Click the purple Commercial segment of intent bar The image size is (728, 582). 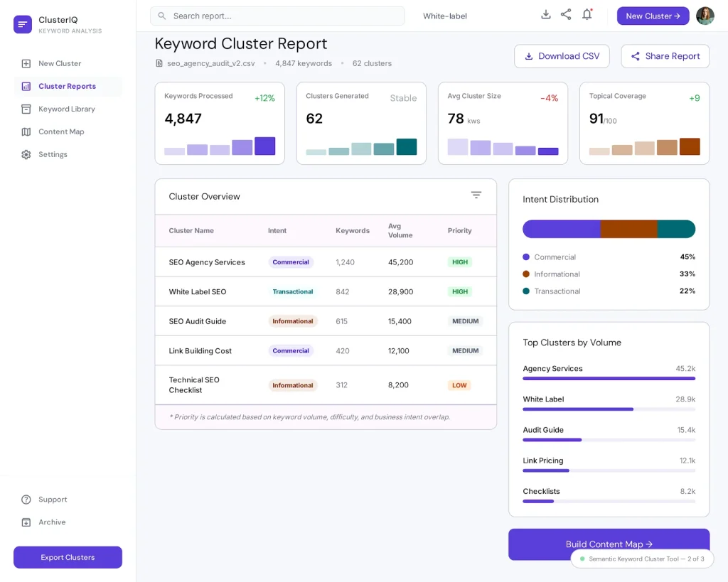562,230
